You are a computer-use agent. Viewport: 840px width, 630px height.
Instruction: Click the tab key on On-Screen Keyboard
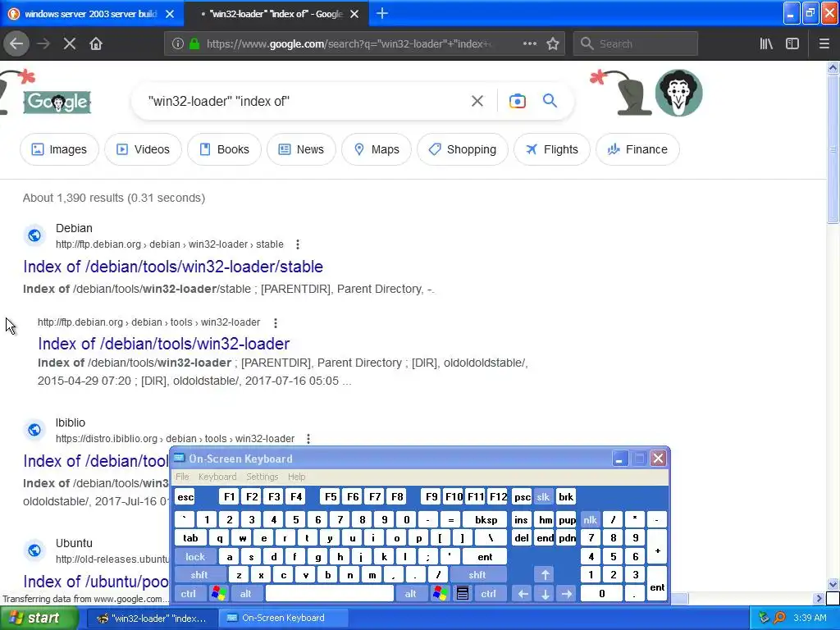[190, 538]
